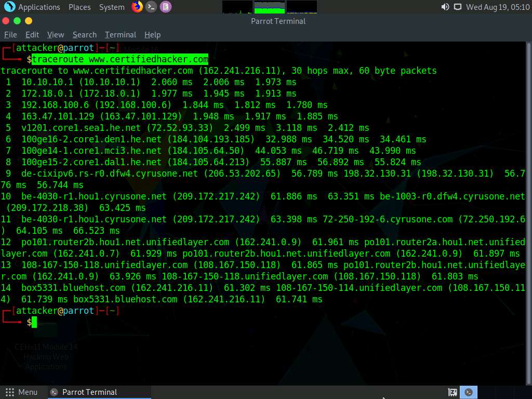Click hop 4 address 163.47.101.129
The height and width of the screenshot is (399, 532).
58,116
